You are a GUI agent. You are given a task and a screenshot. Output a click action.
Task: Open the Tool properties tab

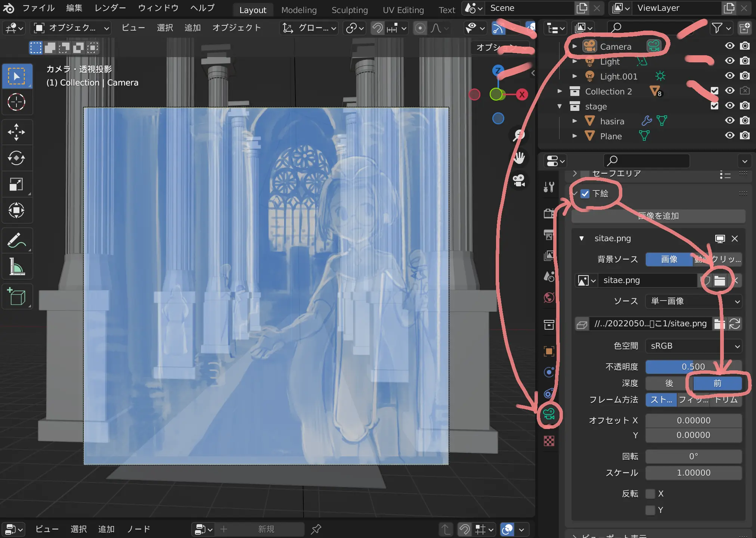pos(549,187)
